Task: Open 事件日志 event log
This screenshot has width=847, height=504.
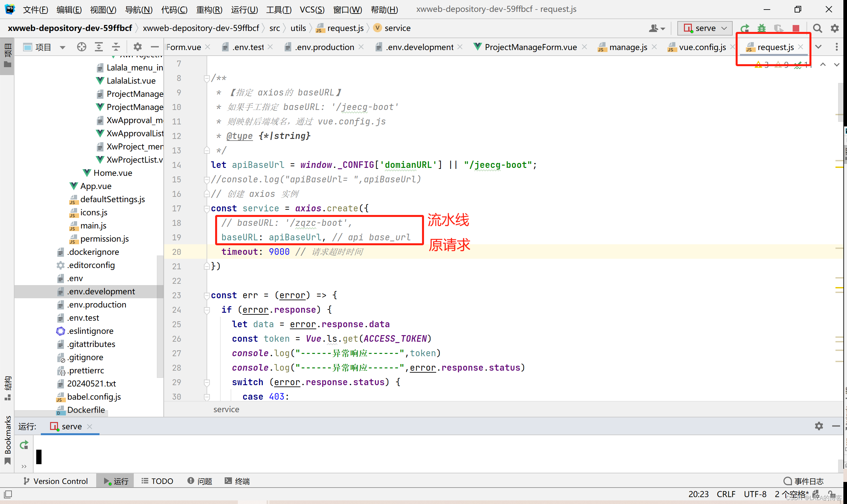Action: (x=804, y=481)
